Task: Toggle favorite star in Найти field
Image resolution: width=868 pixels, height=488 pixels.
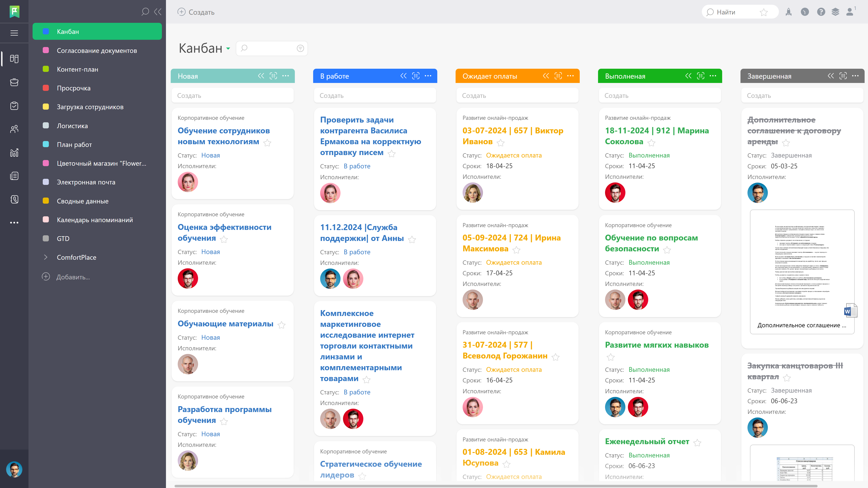Action: (764, 12)
